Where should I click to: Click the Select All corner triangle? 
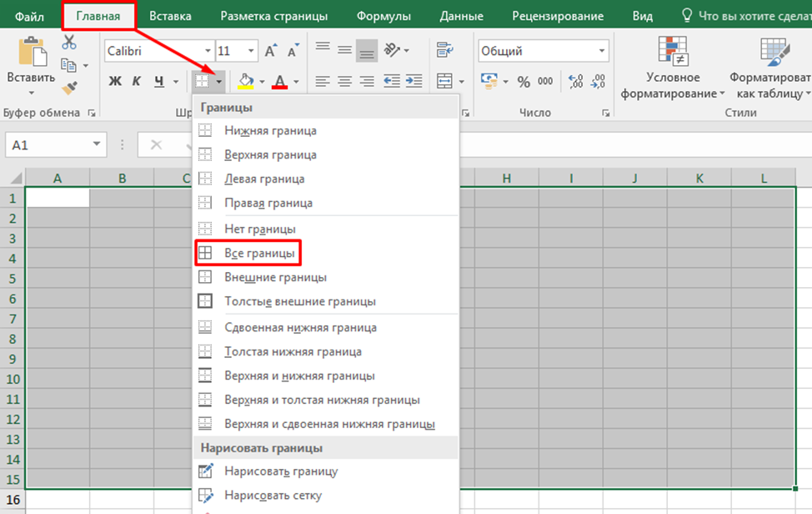pyautogui.click(x=16, y=179)
